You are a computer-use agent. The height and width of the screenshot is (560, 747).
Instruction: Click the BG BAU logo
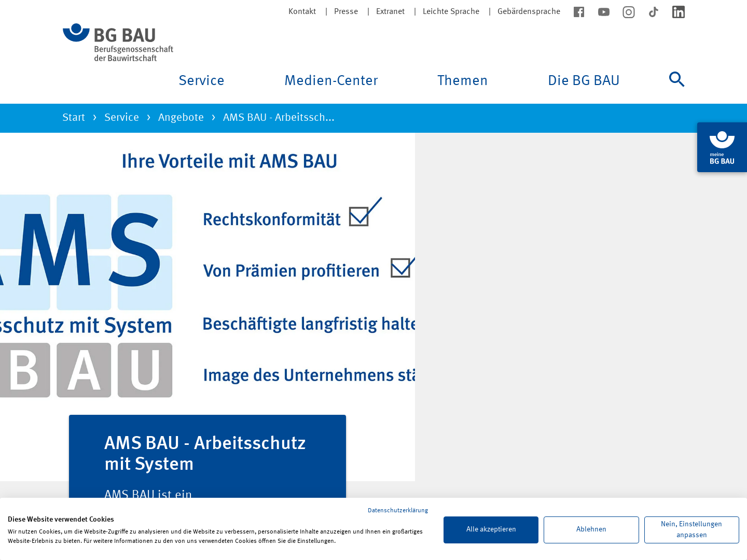tap(118, 43)
